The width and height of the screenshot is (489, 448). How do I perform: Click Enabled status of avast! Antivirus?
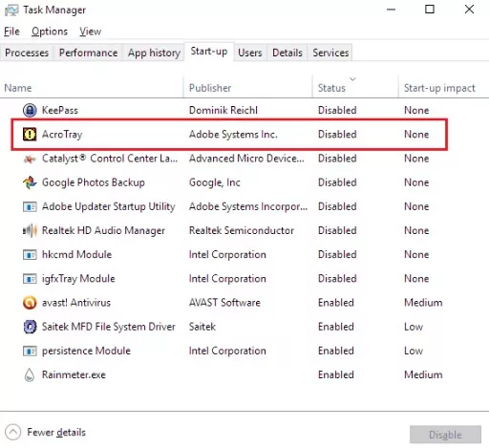click(336, 303)
